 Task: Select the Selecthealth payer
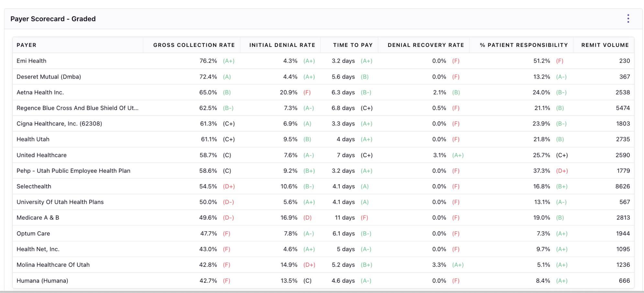(x=34, y=186)
